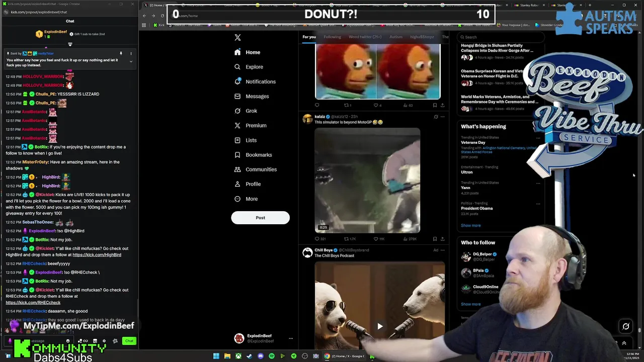The width and height of the screenshot is (644, 362).
Task: Open Grok from the X sidebar
Action: pyautogui.click(x=246, y=111)
